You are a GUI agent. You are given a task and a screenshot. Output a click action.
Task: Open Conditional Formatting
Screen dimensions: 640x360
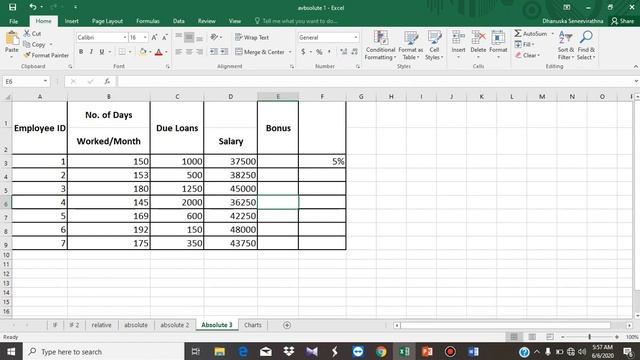380,45
